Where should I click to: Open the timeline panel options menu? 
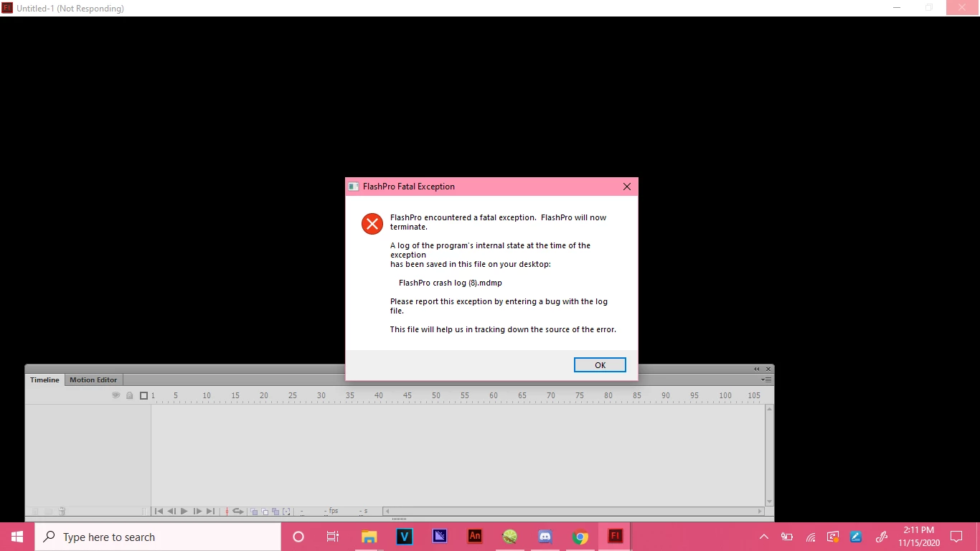tap(766, 380)
